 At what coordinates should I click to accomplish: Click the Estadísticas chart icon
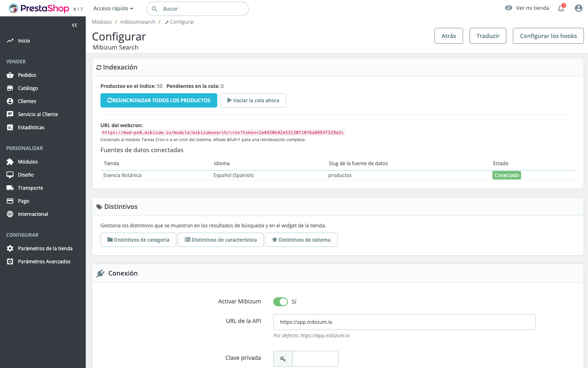10,128
